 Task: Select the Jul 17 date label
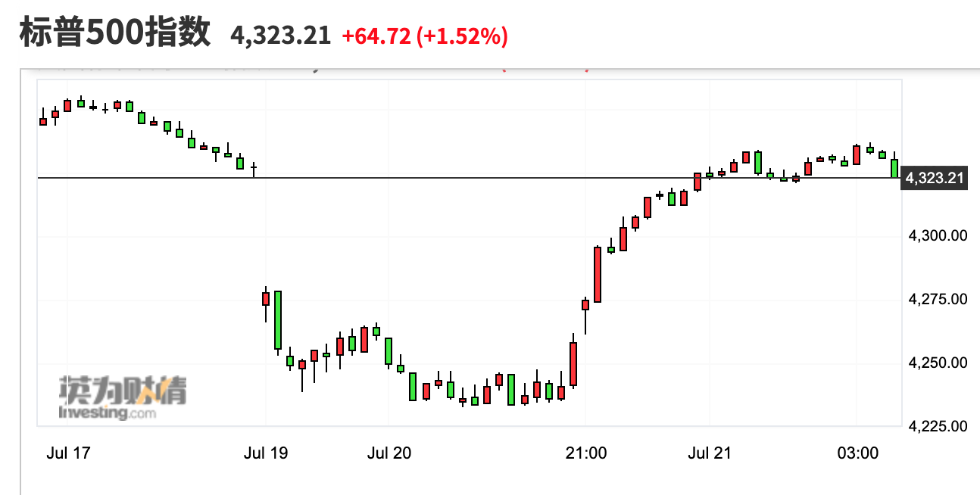pyautogui.click(x=67, y=453)
